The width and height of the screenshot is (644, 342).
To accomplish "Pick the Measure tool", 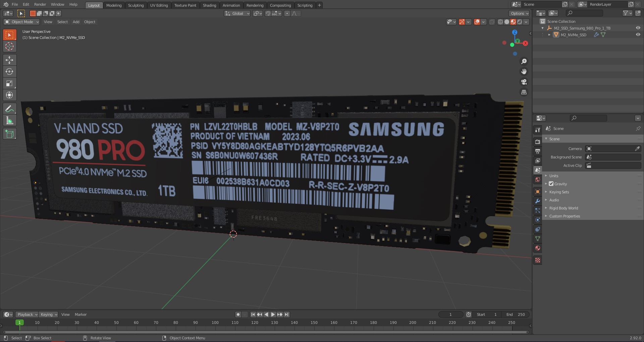I will click(x=9, y=120).
